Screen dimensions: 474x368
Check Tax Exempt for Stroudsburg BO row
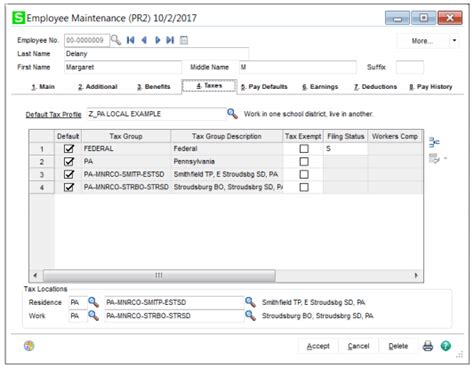pyautogui.click(x=304, y=187)
